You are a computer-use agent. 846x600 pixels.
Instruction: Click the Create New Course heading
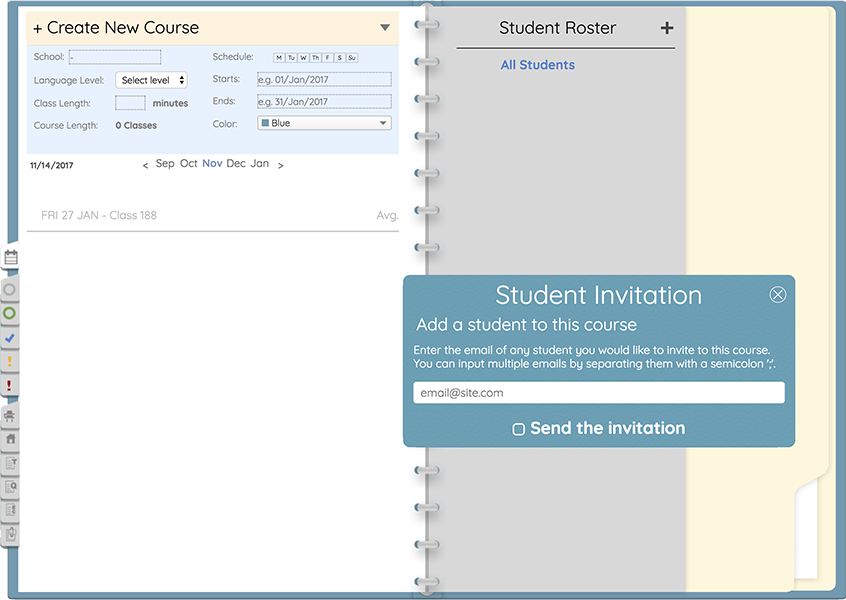tap(116, 28)
